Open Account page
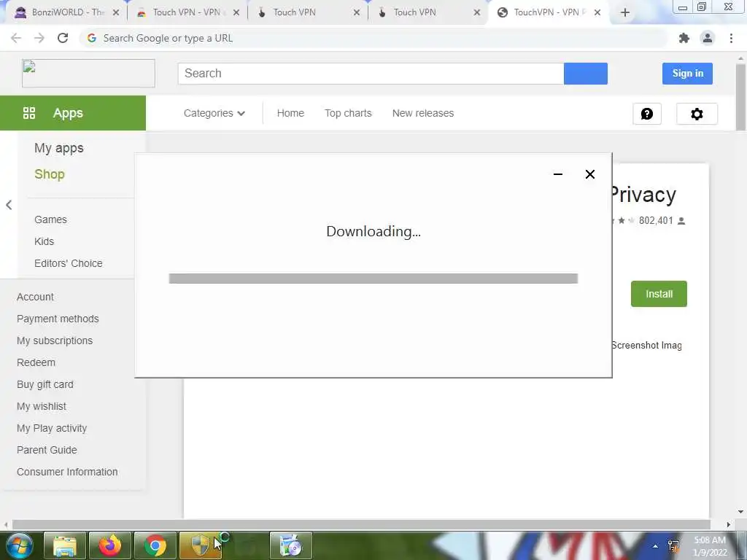 [x=35, y=297]
